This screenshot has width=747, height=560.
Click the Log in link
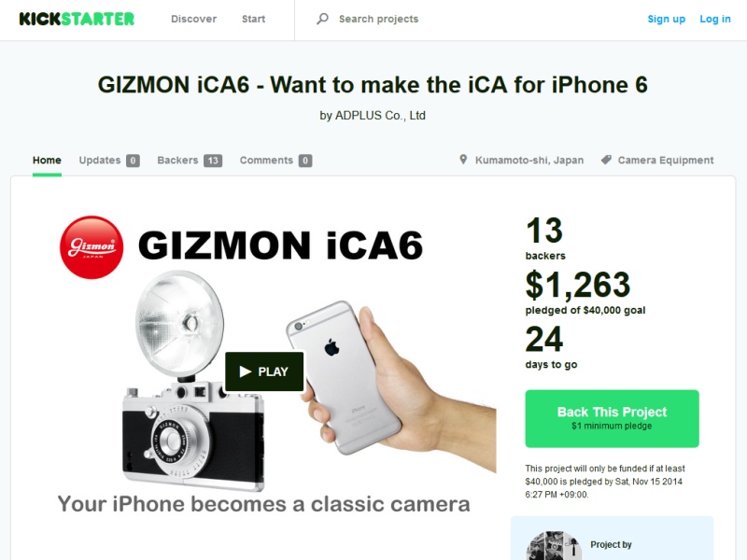click(715, 19)
